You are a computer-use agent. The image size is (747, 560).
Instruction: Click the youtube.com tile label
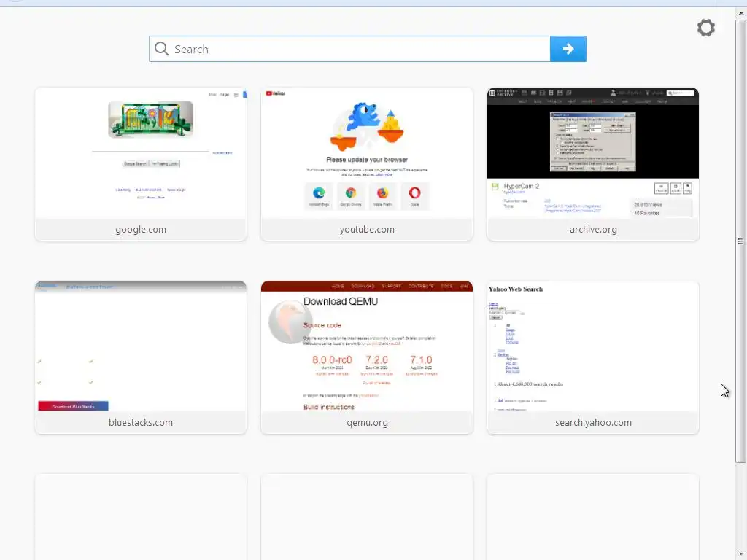[x=367, y=230]
